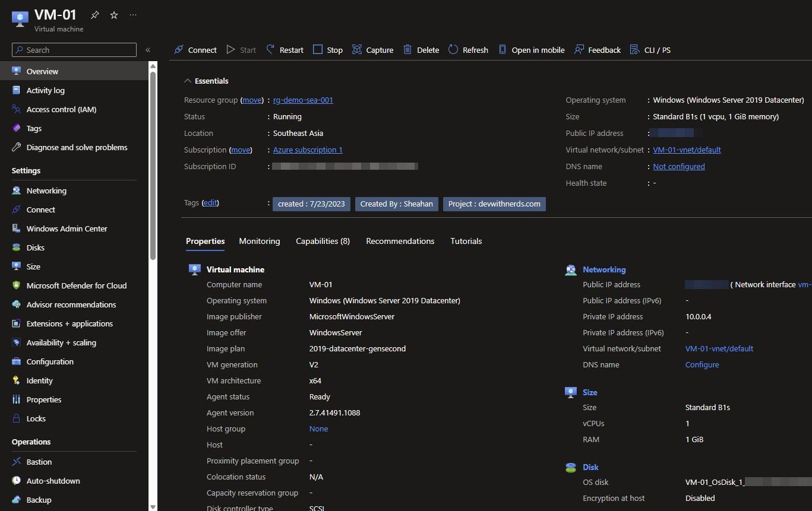Open Networking settings in the sidebar
Viewport: 812px width, 511px height.
tap(46, 191)
